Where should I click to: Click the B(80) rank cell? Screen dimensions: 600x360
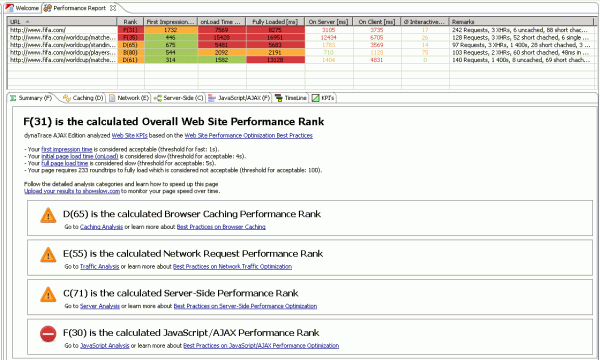click(x=130, y=52)
